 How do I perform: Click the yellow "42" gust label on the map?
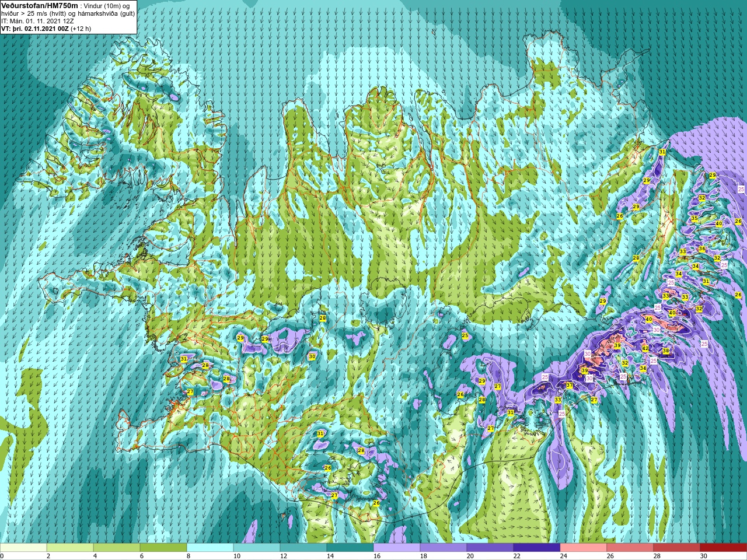click(x=645, y=348)
